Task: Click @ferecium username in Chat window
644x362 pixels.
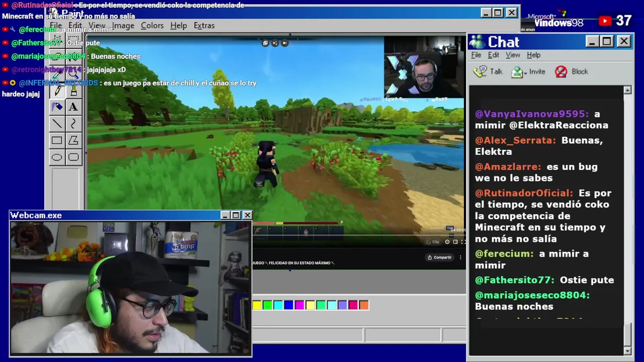Action: pyautogui.click(x=504, y=253)
